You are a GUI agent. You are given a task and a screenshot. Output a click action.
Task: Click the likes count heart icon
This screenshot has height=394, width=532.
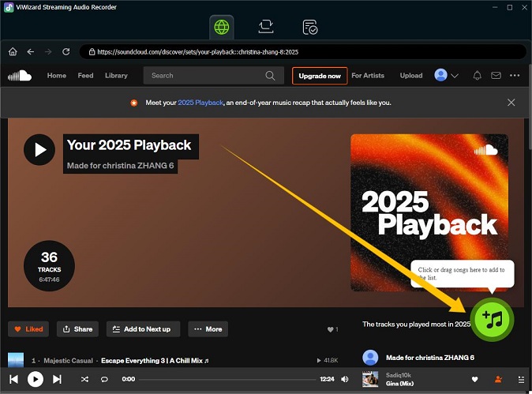pyautogui.click(x=330, y=329)
